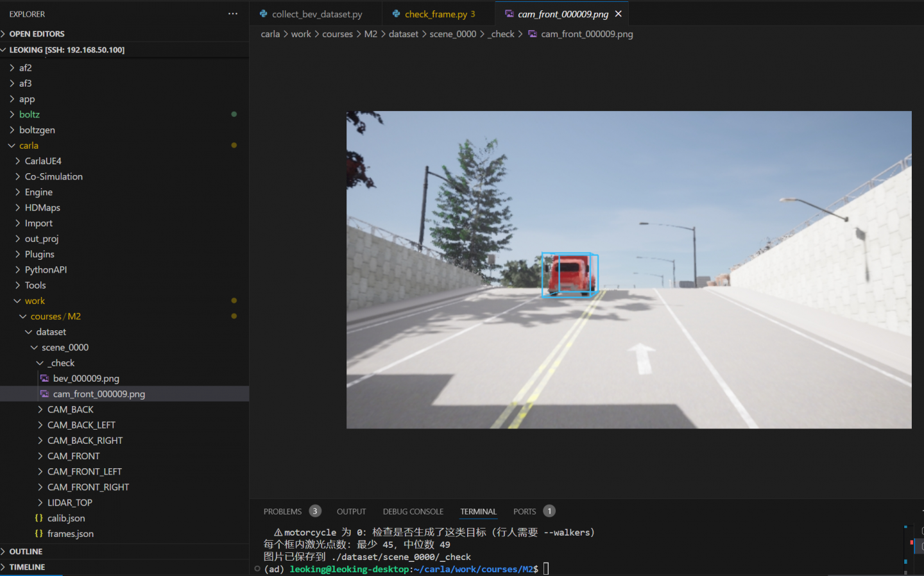Click the camera front image preview

click(629, 270)
